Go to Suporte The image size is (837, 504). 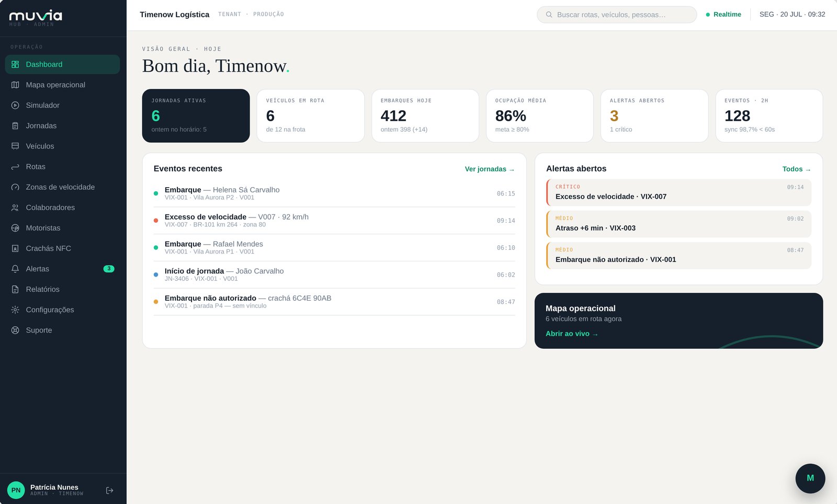point(62,330)
